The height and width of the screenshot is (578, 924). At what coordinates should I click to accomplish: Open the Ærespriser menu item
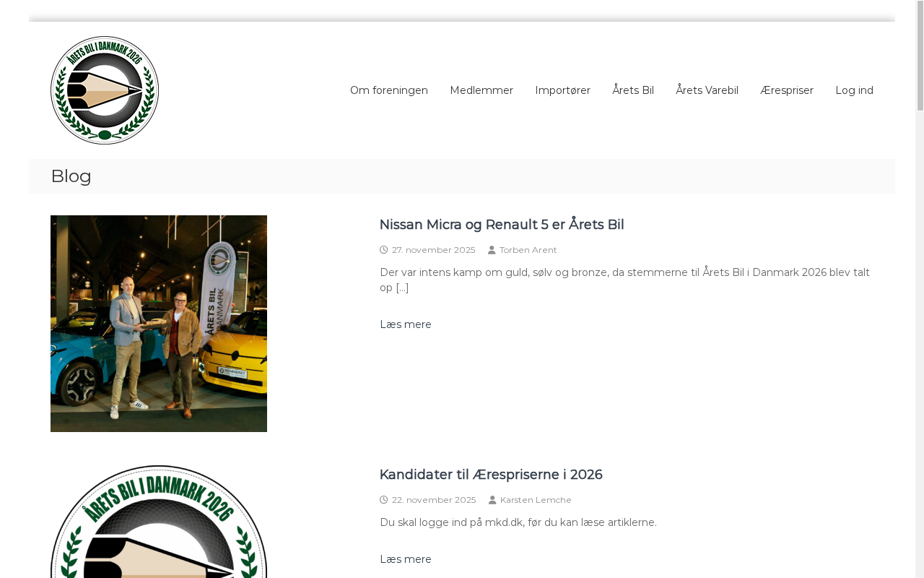click(x=787, y=90)
